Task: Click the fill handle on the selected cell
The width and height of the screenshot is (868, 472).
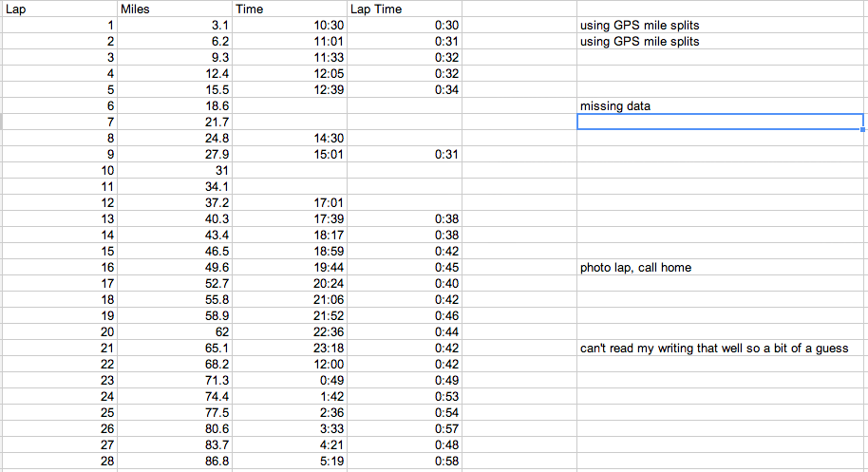Action: tap(862, 130)
